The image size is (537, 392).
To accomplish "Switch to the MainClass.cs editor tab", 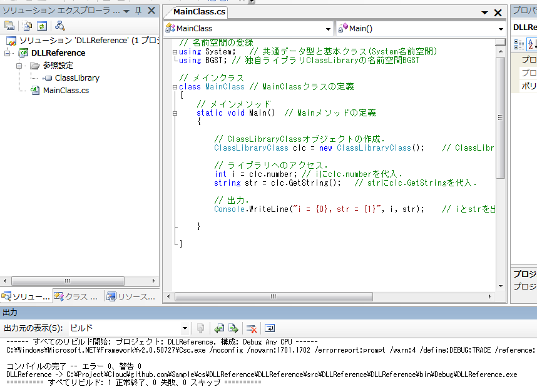I will tap(199, 12).
